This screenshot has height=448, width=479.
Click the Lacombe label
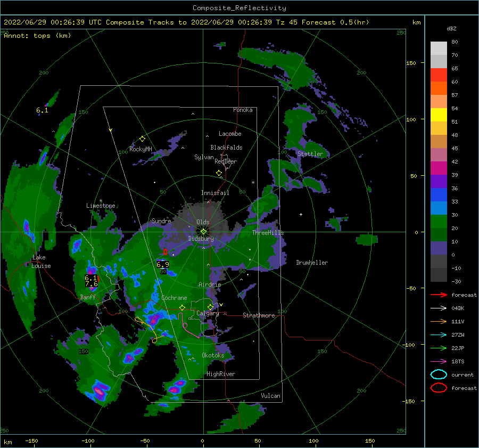point(230,134)
